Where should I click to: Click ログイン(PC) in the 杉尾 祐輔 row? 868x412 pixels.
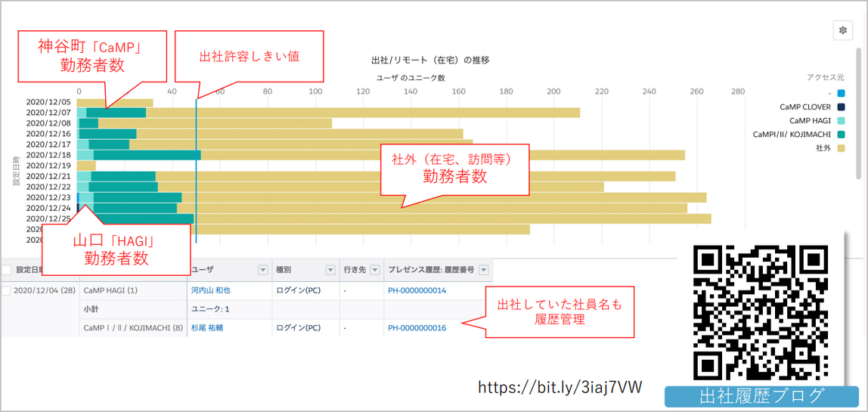pyautogui.click(x=299, y=328)
